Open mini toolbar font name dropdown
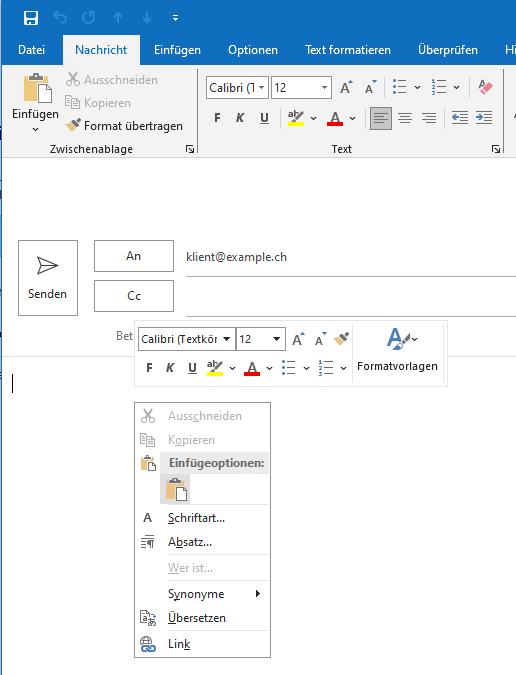This screenshot has width=516, height=675. (x=226, y=339)
